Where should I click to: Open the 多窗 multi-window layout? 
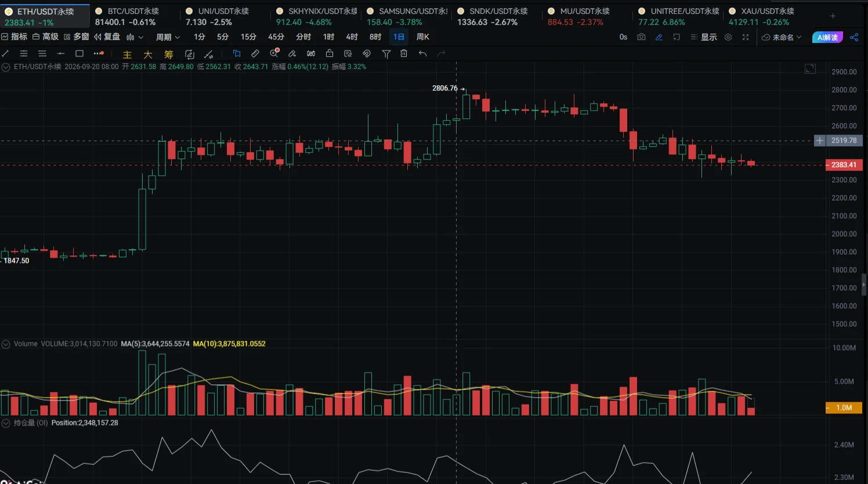tap(76, 37)
